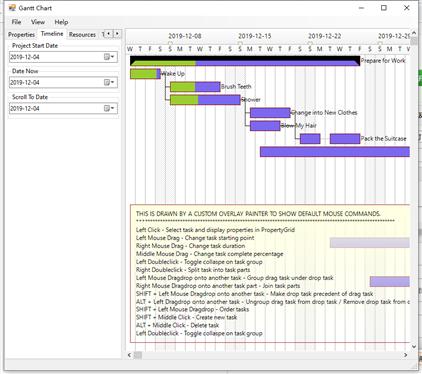Click the 'SHIFT + Middle Click - Create new task' line
Viewport: 422px width, 374px height.
click(186, 317)
